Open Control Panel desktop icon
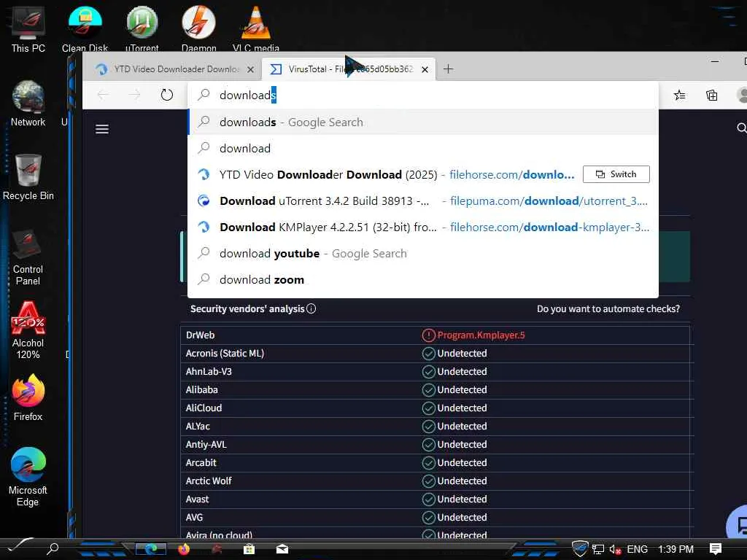Image resolution: width=747 pixels, height=560 pixels. tap(28, 257)
